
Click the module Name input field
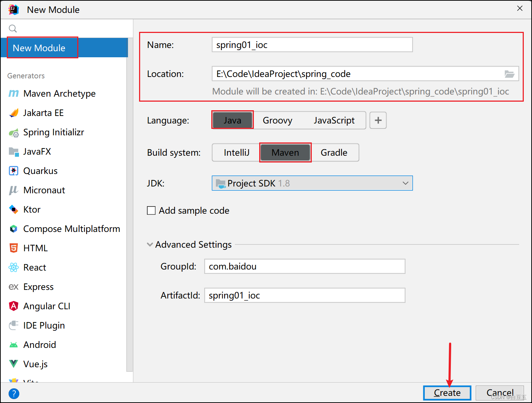(x=312, y=45)
